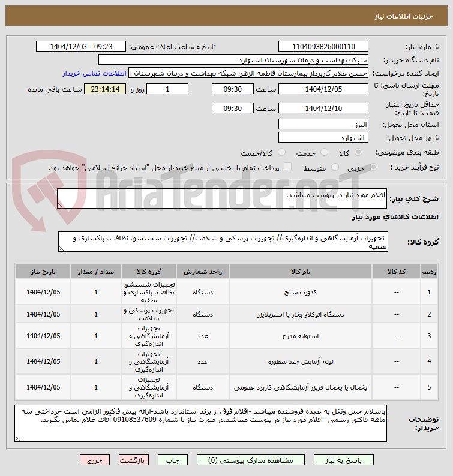Click the price validity date 1404/12/10 field
The image size is (453, 476).
[323, 108]
